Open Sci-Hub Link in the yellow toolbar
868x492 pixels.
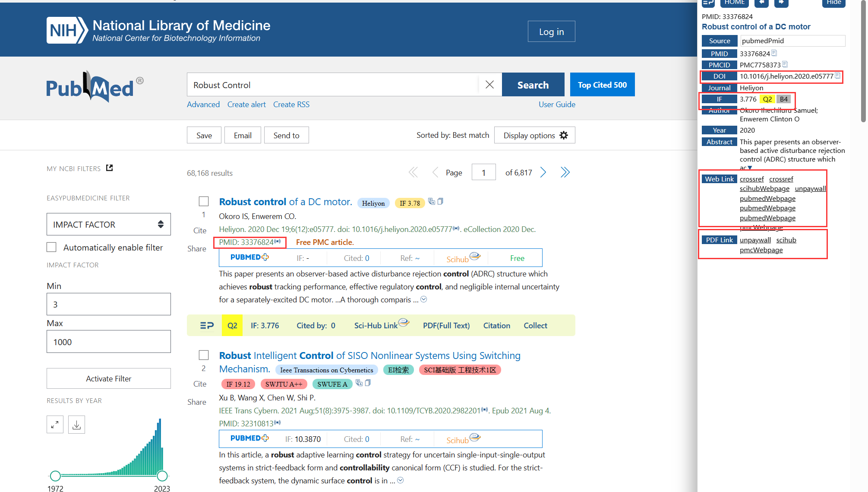[381, 325]
